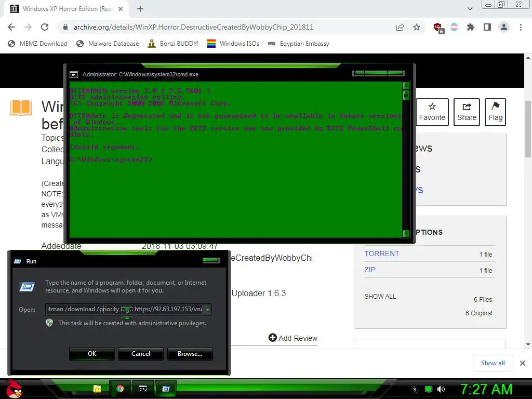Open File Explorer from the taskbar
Viewport: 532px width, 399px height.
(97, 389)
